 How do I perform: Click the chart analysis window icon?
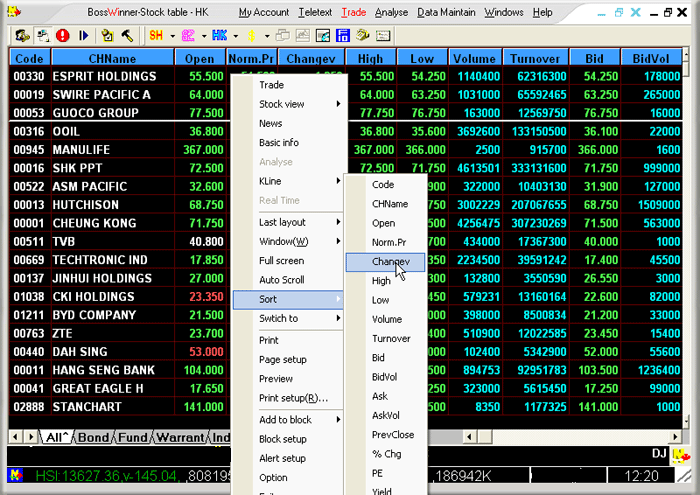point(323,35)
